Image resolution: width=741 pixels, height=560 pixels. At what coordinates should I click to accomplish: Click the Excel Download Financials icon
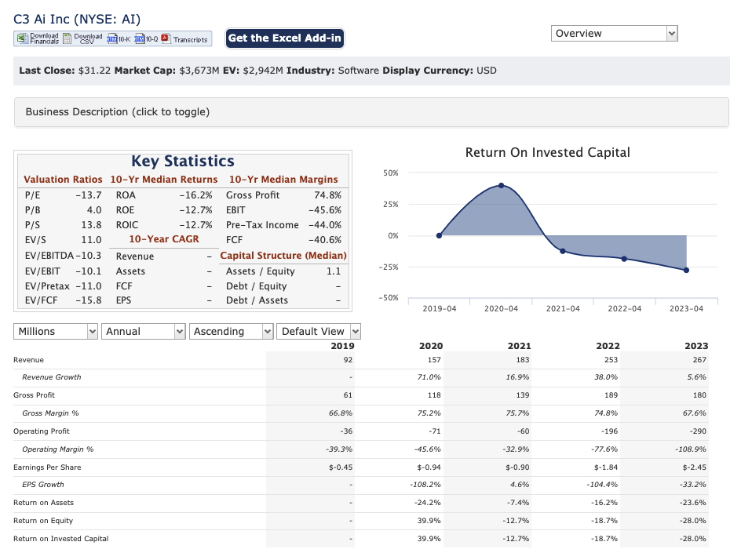[x=22, y=38]
